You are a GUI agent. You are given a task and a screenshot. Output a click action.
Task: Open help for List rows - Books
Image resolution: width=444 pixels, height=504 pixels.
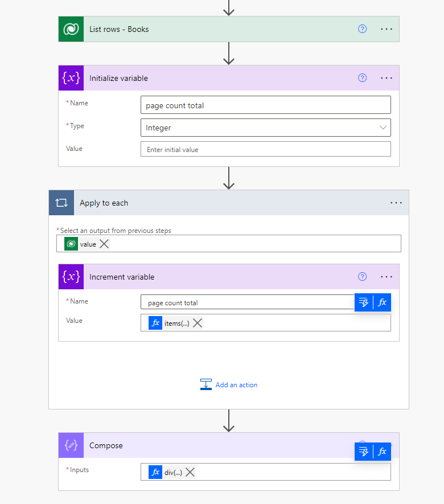(363, 29)
